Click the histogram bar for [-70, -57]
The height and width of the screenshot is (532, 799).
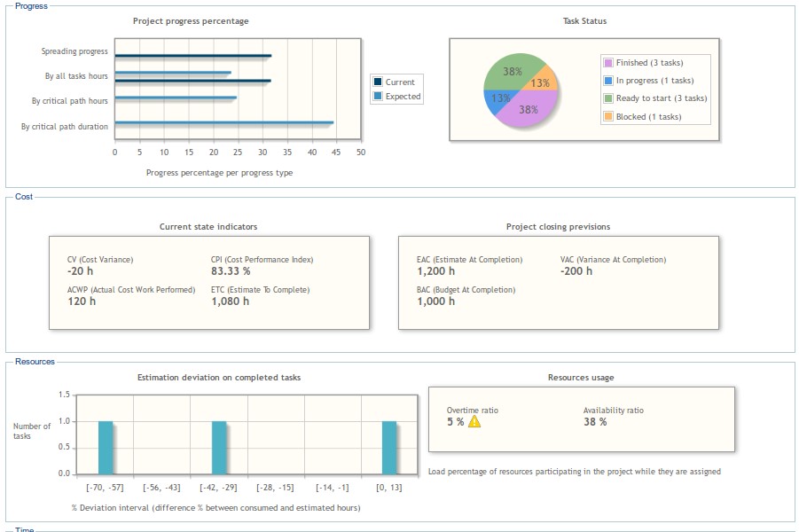tap(106, 448)
